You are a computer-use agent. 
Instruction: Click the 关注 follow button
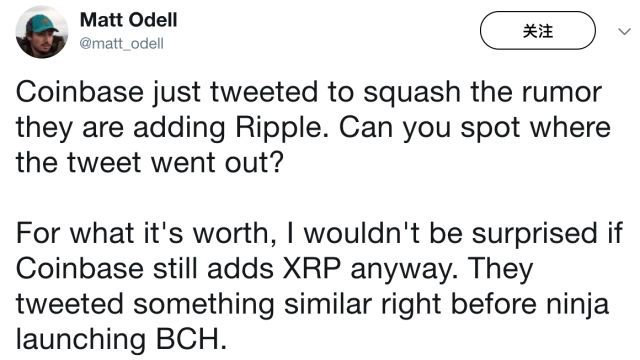[538, 31]
